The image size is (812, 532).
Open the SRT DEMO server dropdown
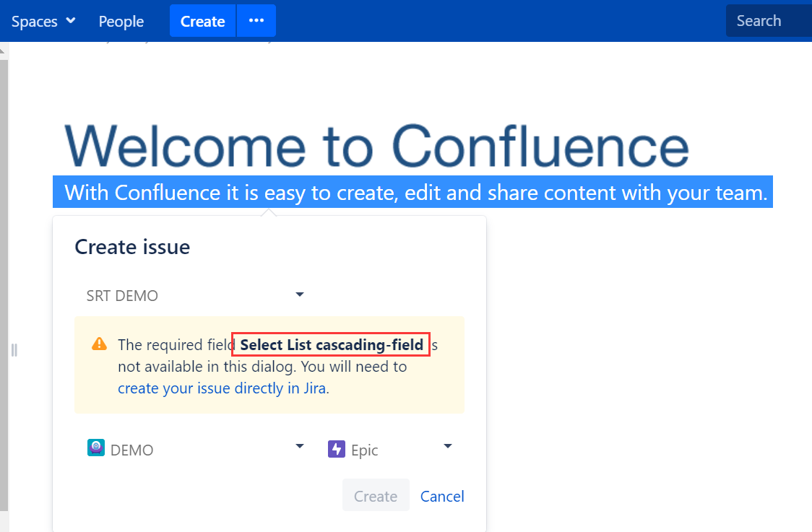click(195, 295)
